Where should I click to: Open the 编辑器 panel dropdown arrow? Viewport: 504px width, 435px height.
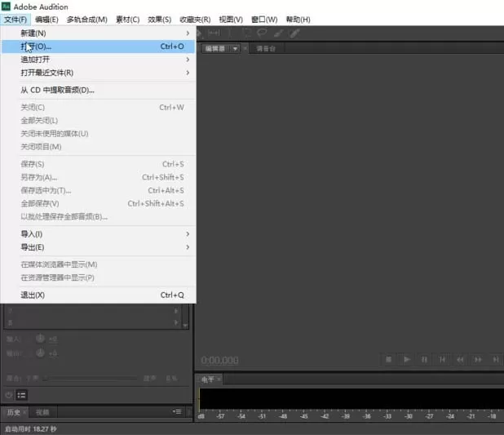[236, 49]
